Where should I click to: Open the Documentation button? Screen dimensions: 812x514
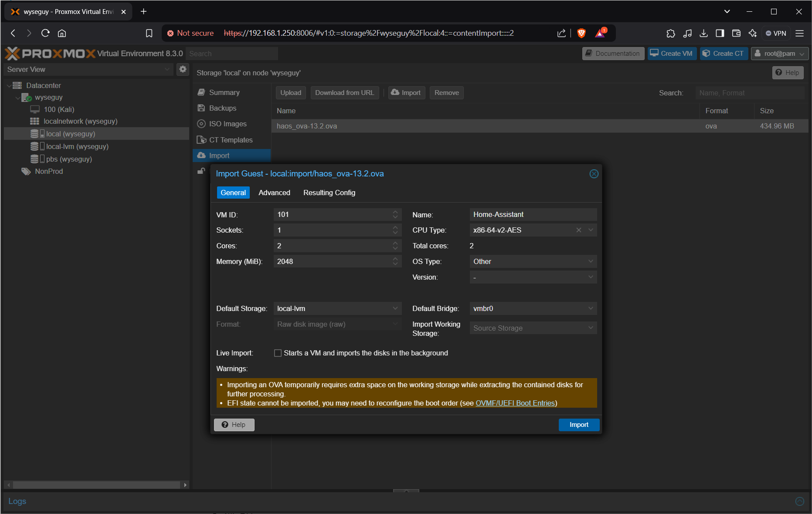click(x=613, y=54)
